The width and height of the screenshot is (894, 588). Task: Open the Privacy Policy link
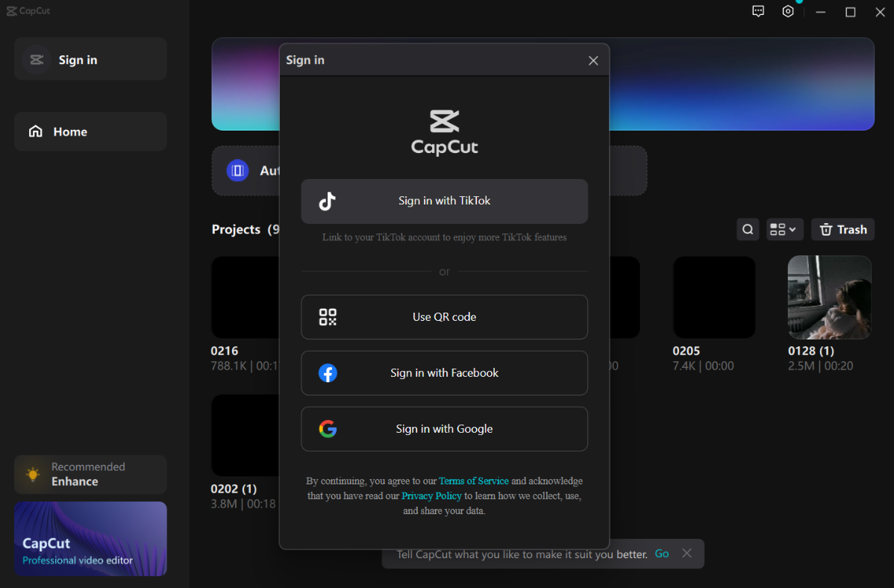pyautogui.click(x=431, y=495)
